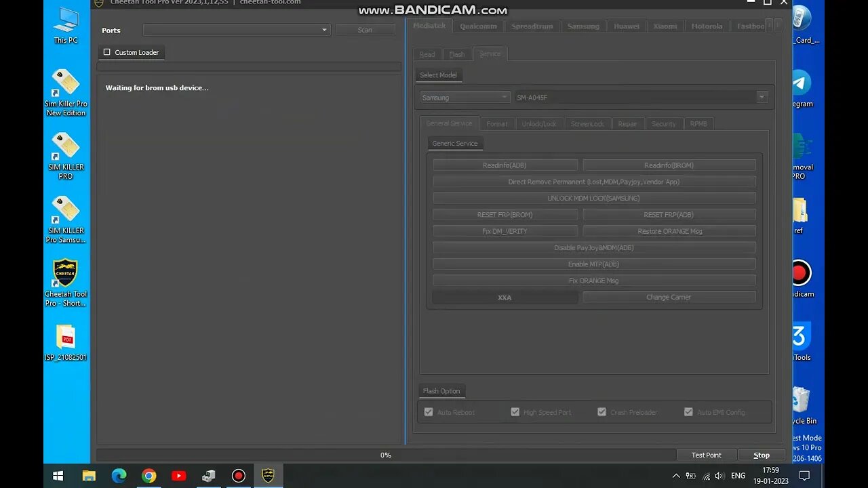Launch Google Chrome from taskbar
The height and width of the screenshot is (488, 868).
(x=149, y=476)
